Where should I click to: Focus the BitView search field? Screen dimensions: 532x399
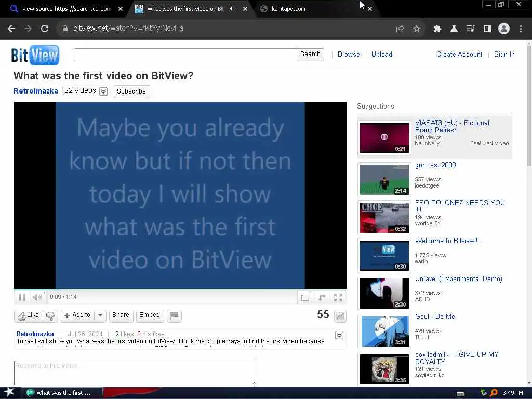(185, 55)
